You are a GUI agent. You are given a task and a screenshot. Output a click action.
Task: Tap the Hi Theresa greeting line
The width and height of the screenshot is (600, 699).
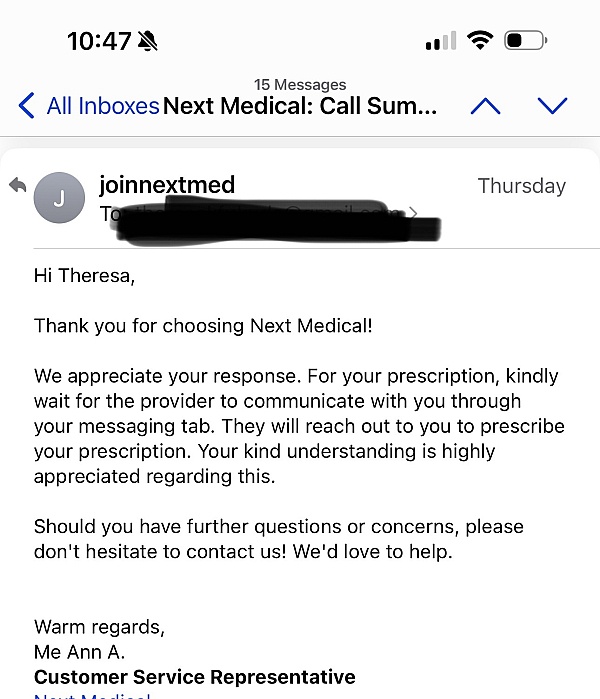83,275
